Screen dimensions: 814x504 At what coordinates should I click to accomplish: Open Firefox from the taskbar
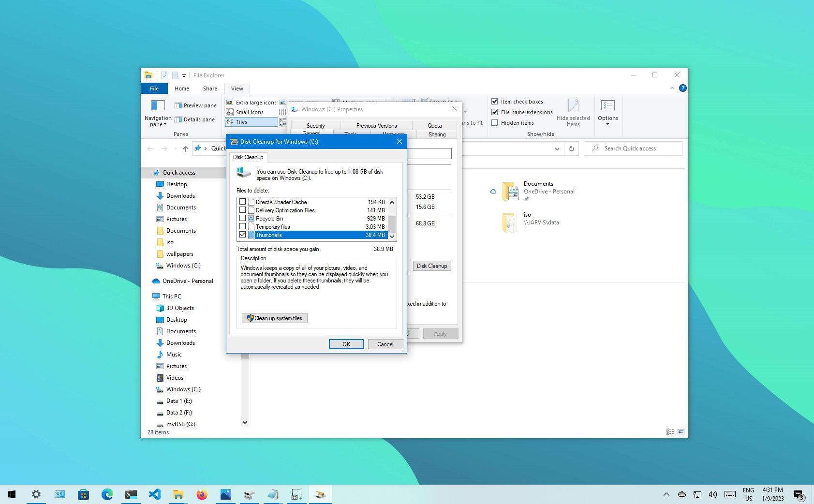pyautogui.click(x=202, y=494)
